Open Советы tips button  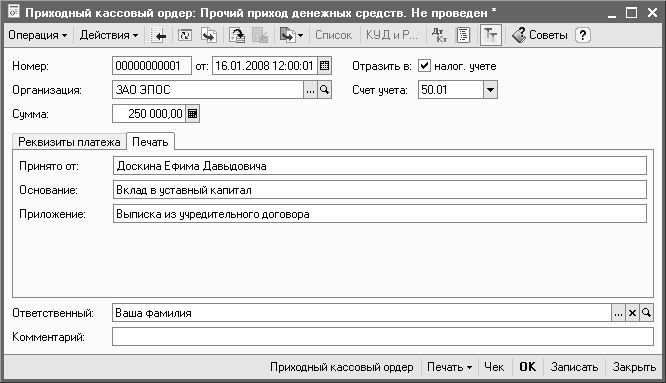(540, 35)
